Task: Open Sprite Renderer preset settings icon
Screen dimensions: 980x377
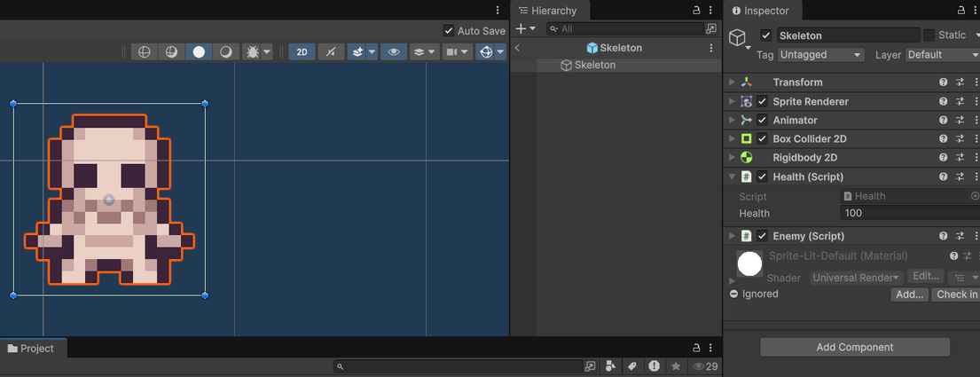Action: point(960,102)
